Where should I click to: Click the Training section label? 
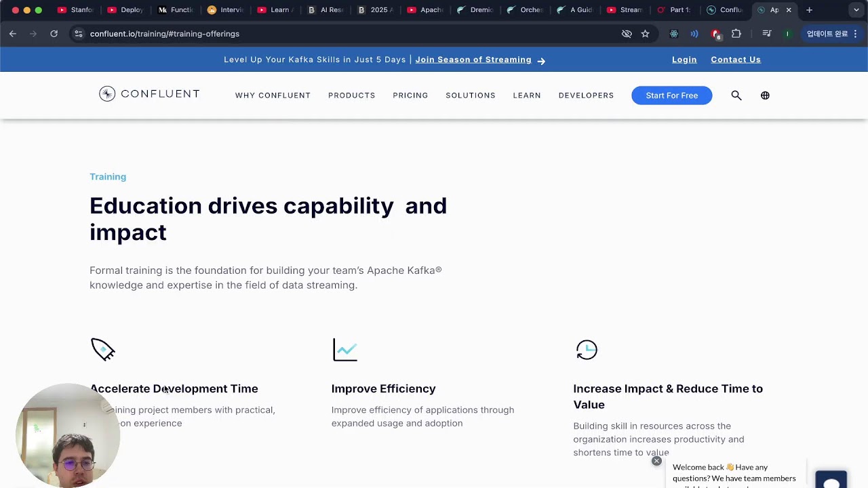click(x=108, y=177)
